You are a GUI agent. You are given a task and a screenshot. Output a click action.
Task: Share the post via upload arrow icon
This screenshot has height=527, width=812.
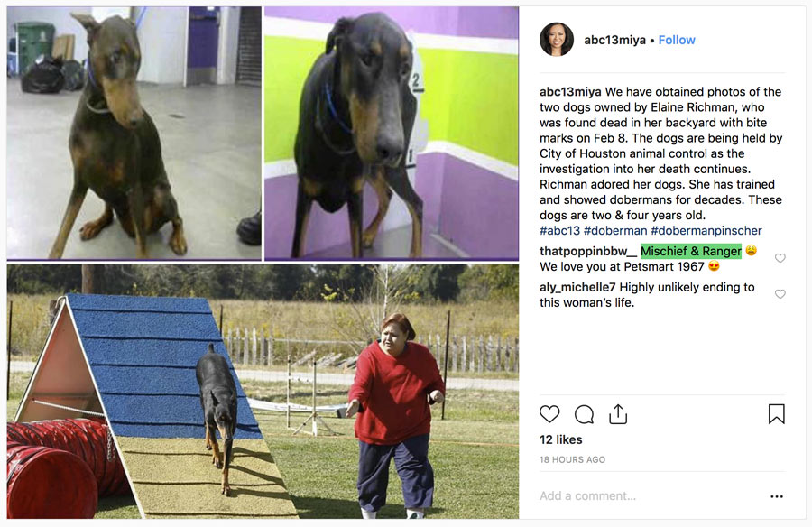tap(618, 413)
